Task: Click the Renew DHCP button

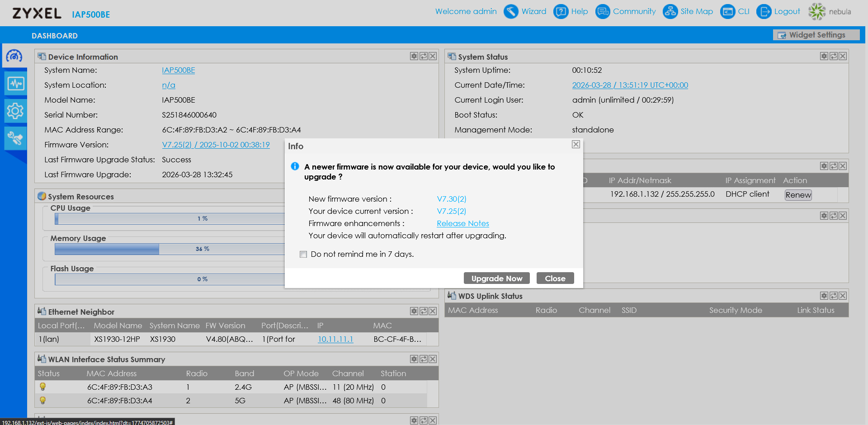Action: click(798, 195)
